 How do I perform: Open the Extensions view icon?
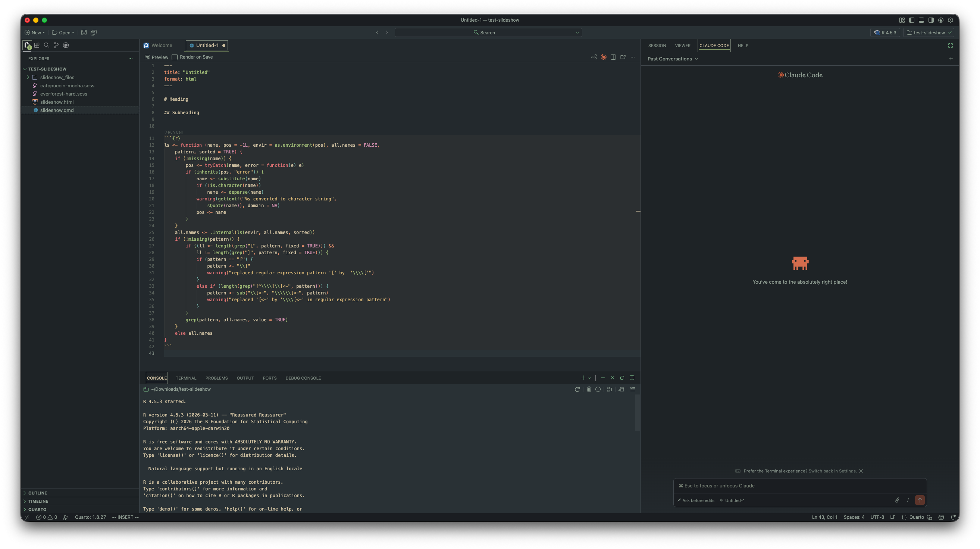37,45
